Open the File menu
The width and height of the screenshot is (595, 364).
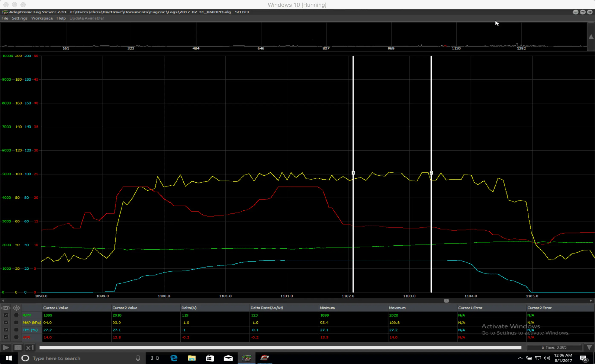(5, 18)
